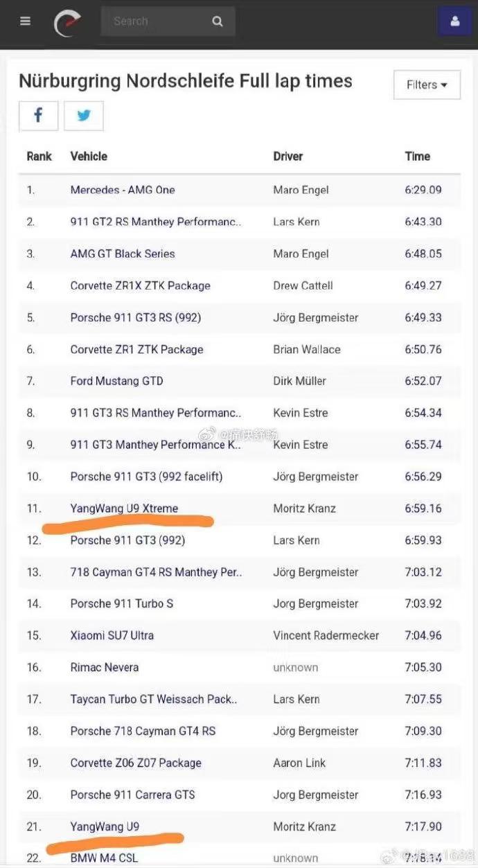The width and height of the screenshot is (478, 868).
Task: Open the YangWang U9 Xtreme link
Action: pyautogui.click(x=124, y=508)
